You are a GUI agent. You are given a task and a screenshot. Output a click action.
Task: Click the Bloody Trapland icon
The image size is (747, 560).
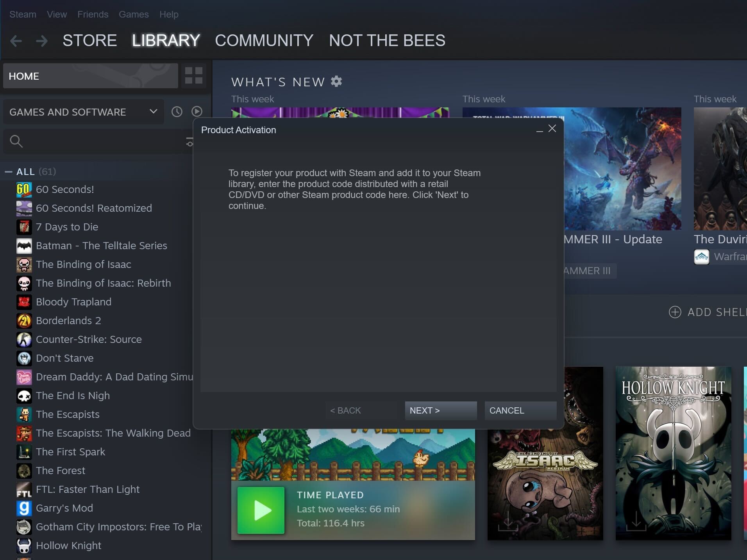pyautogui.click(x=24, y=302)
